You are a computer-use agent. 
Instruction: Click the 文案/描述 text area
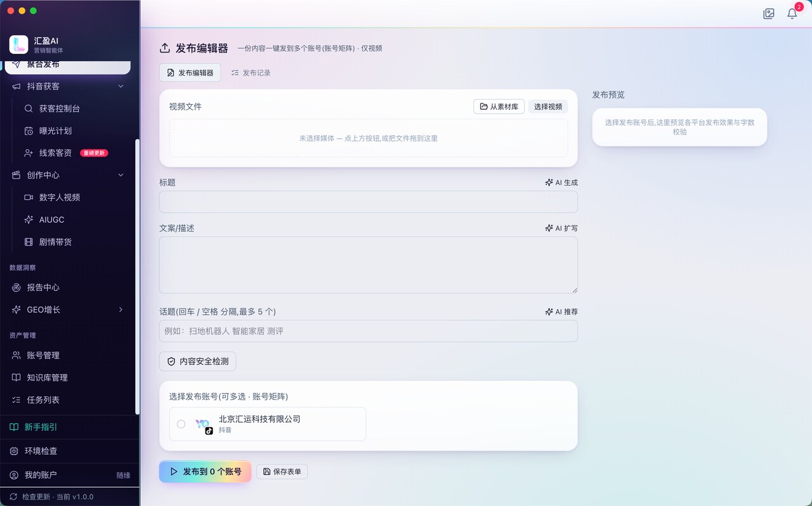[x=369, y=265]
